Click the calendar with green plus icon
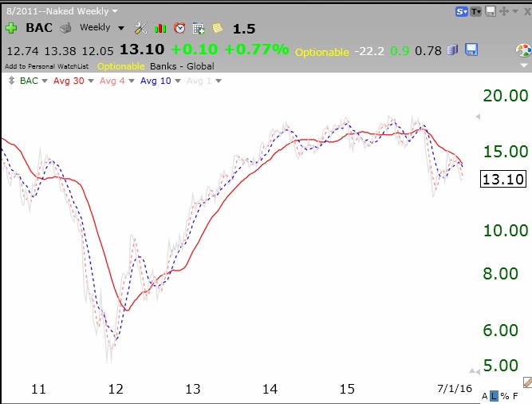This screenshot has width=532, height=404. coord(199,28)
